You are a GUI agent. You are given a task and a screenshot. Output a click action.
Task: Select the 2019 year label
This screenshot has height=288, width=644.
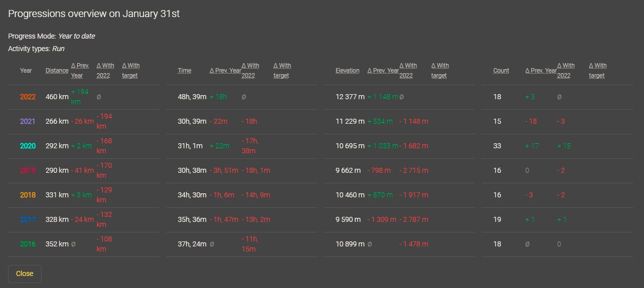click(27, 170)
